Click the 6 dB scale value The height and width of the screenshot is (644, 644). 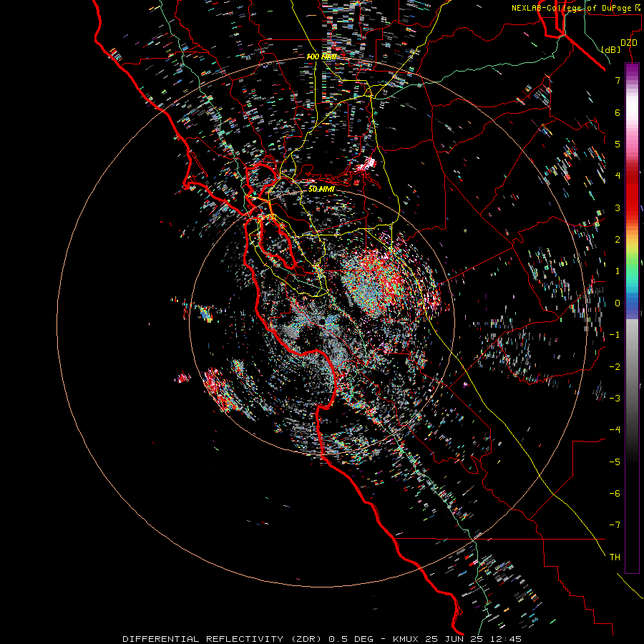tap(618, 112)
